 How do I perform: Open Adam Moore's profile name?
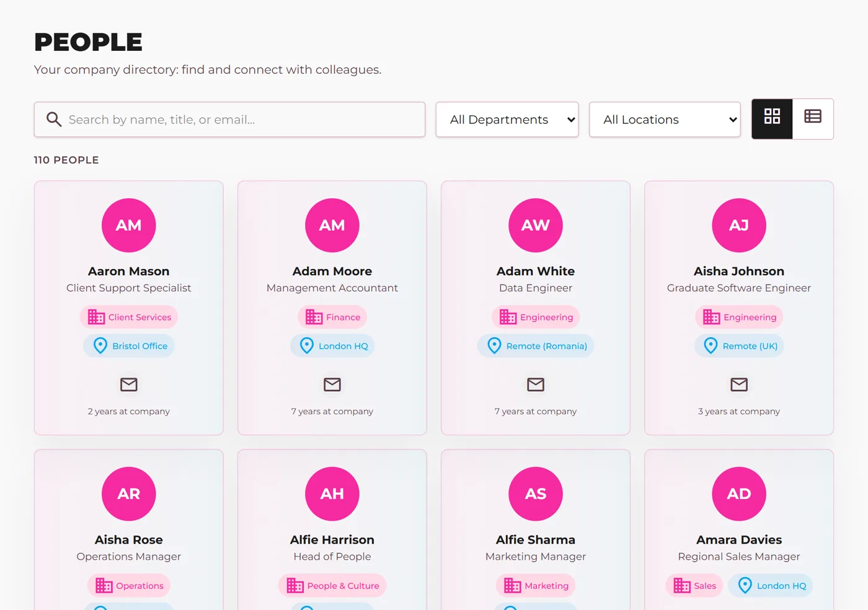(332, 271)
